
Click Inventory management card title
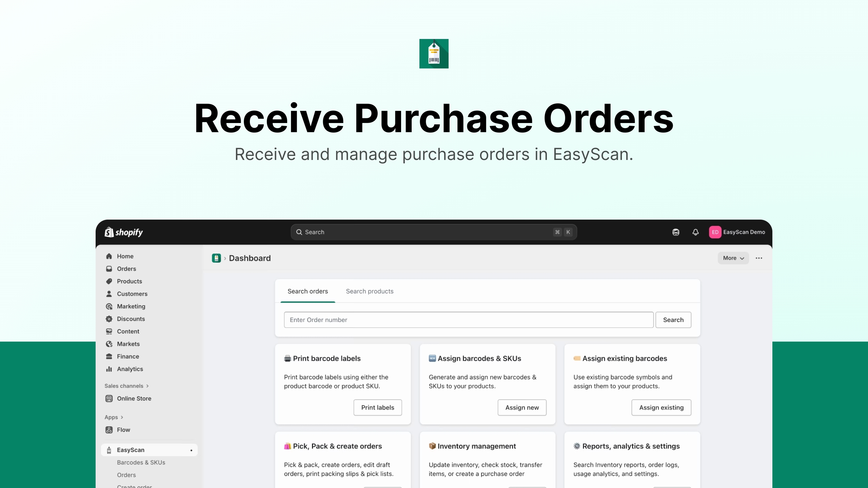477,446
